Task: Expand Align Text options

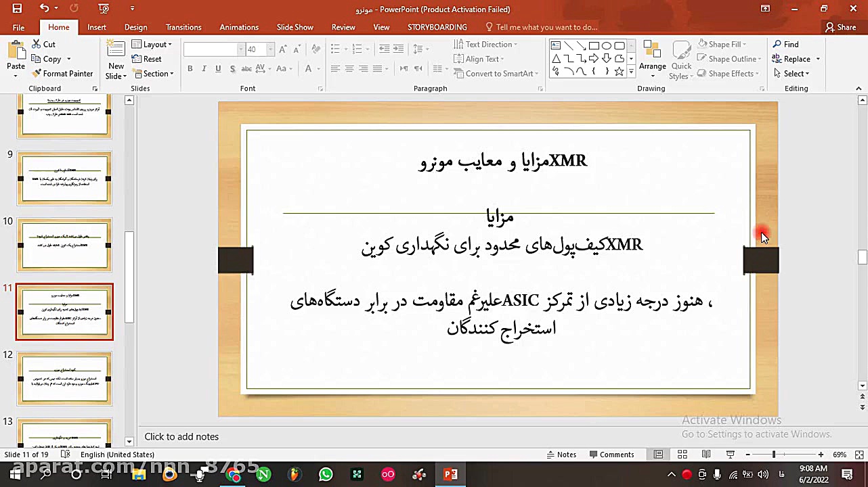Action: (479, 59)
